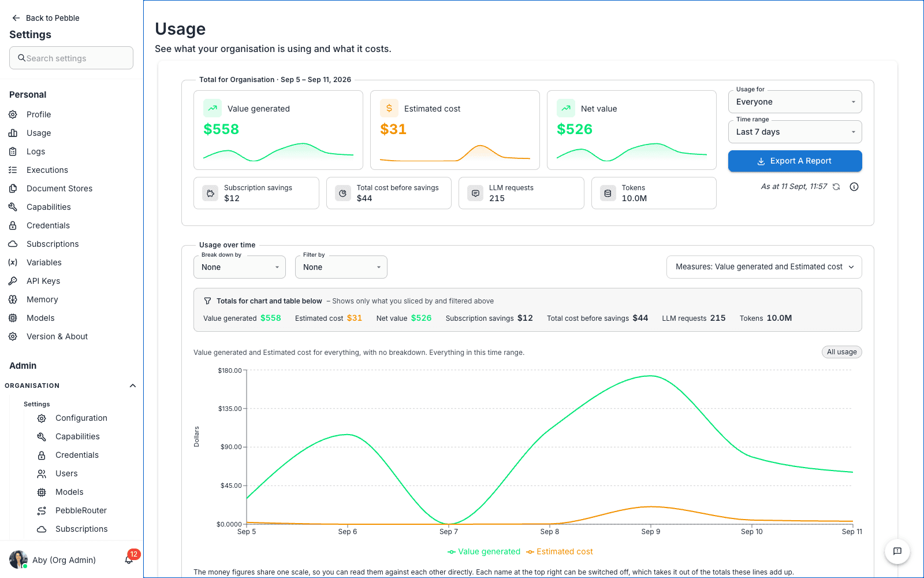Click Back to Pebble link
Viewport: 924px width, 578px height.
[x=46, y=18]
